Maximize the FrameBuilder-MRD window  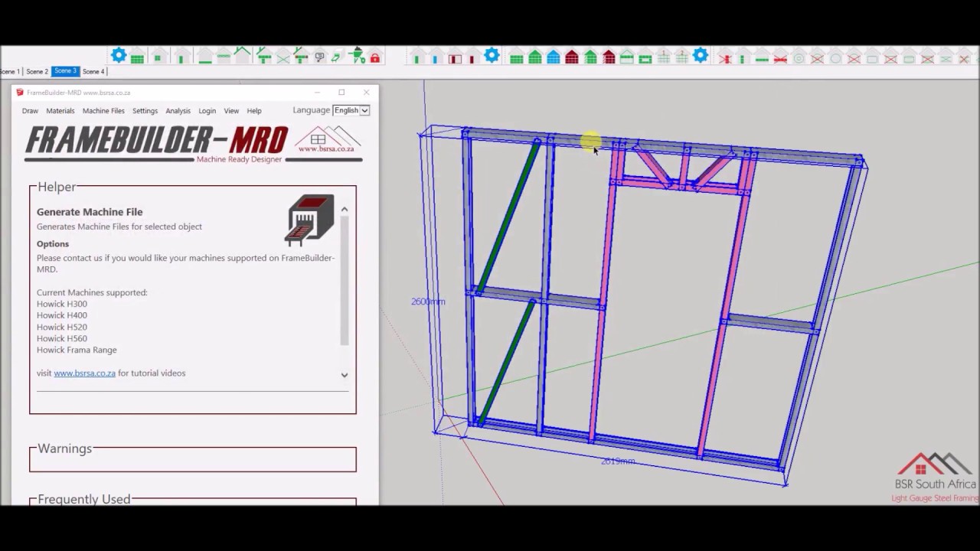341,92
